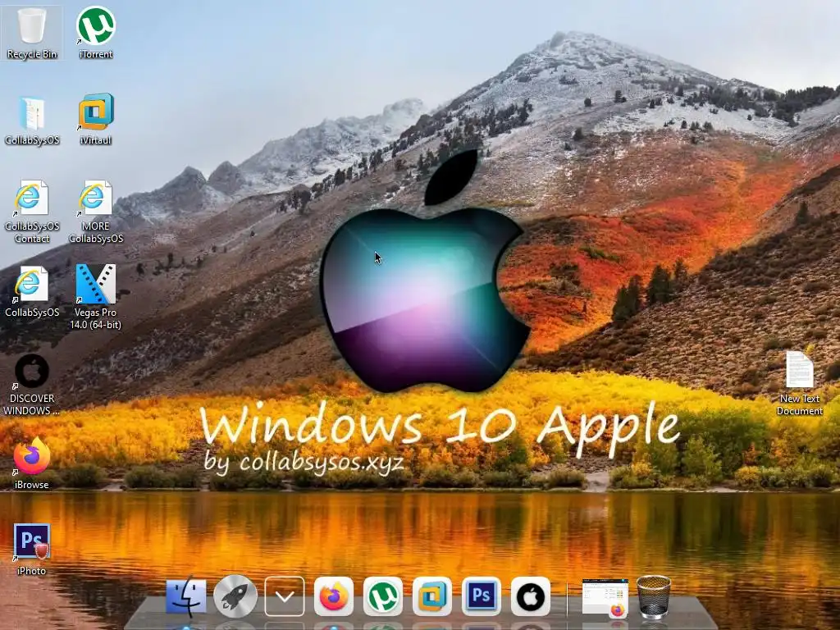
Task: Expand the chevron down icon in dock
Action: (x=285, y=596)
